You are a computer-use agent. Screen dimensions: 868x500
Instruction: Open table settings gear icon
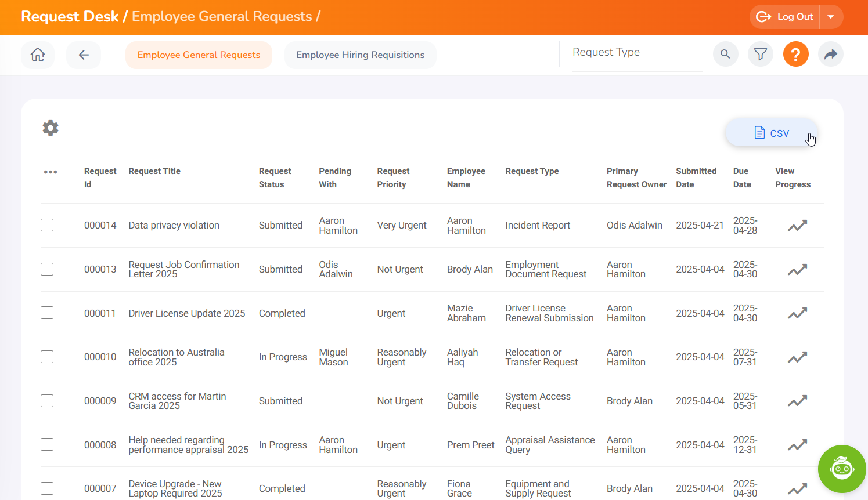pyautogui.click(x=51, y=128)
